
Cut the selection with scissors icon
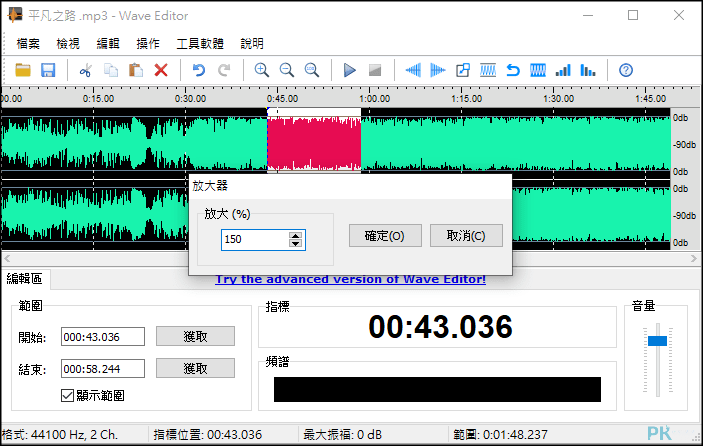tap(86, 70)
